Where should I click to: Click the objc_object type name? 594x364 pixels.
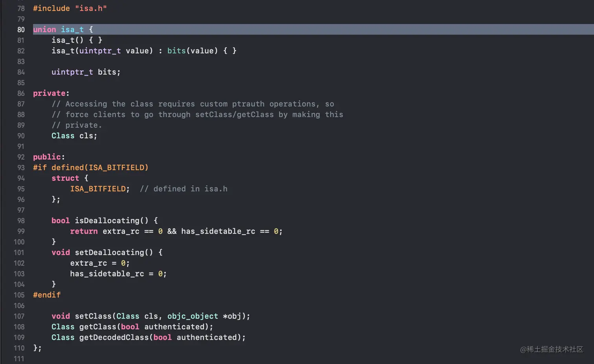tap(192, 316)
